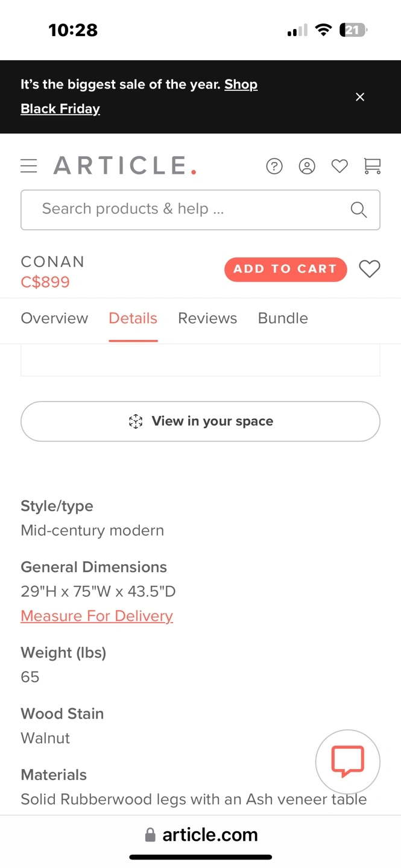401x868 pixels.
Task: Open the account profile icon
Action: [307, 166]
